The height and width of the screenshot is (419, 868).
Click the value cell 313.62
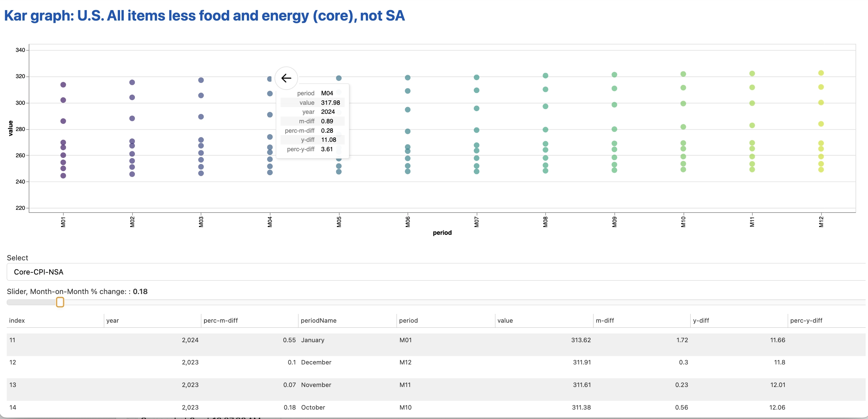click(x=581, y=340)
